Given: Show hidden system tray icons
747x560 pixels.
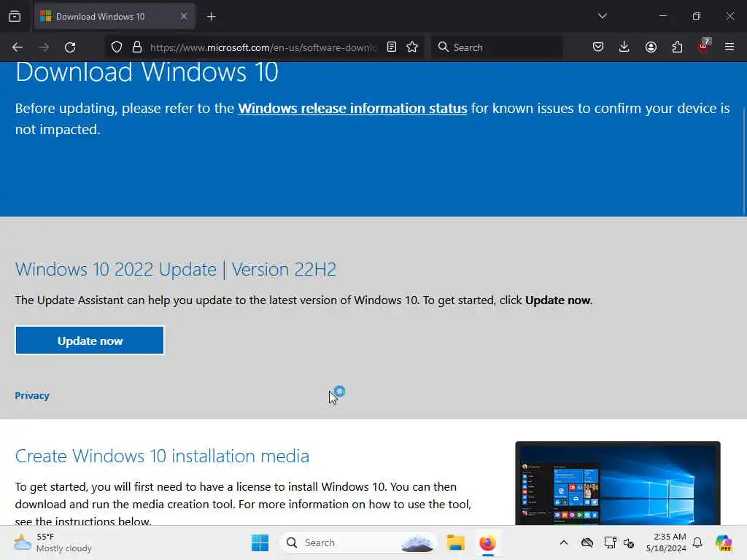Looking at the screenshot, I should coord(564,542).
